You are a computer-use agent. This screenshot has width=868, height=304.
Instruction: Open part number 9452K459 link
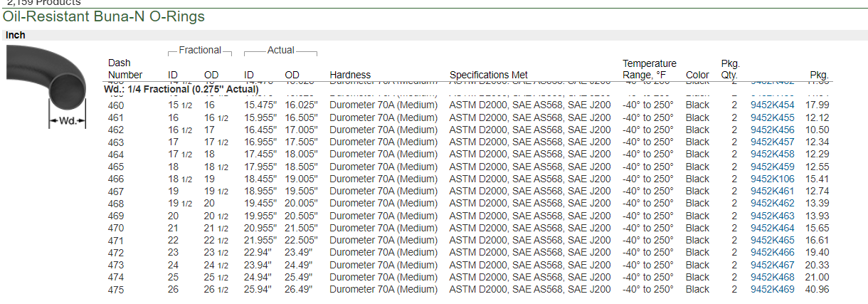(773, 167)
